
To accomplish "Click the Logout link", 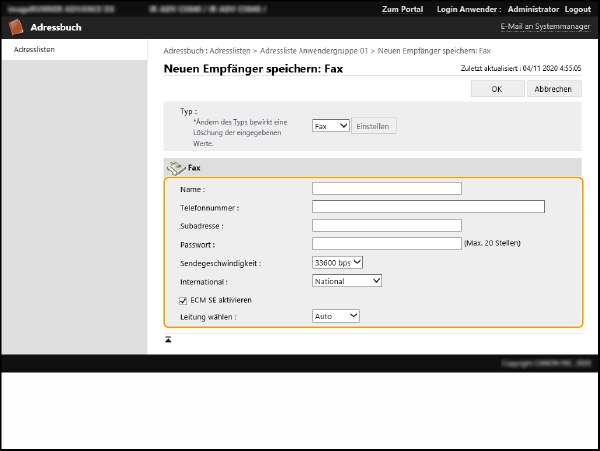I will pyautogui.click(x=577, y=9).
